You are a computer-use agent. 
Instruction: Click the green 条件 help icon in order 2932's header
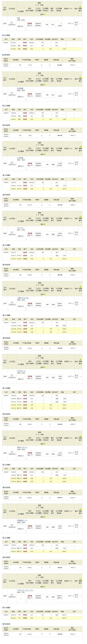click(45, 586)
